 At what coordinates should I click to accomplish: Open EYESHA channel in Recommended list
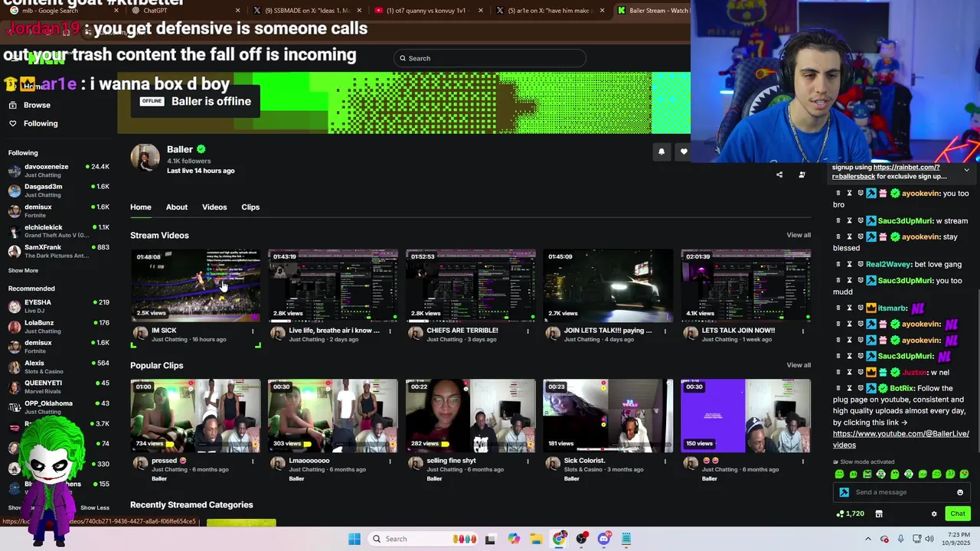coord(58,306)
